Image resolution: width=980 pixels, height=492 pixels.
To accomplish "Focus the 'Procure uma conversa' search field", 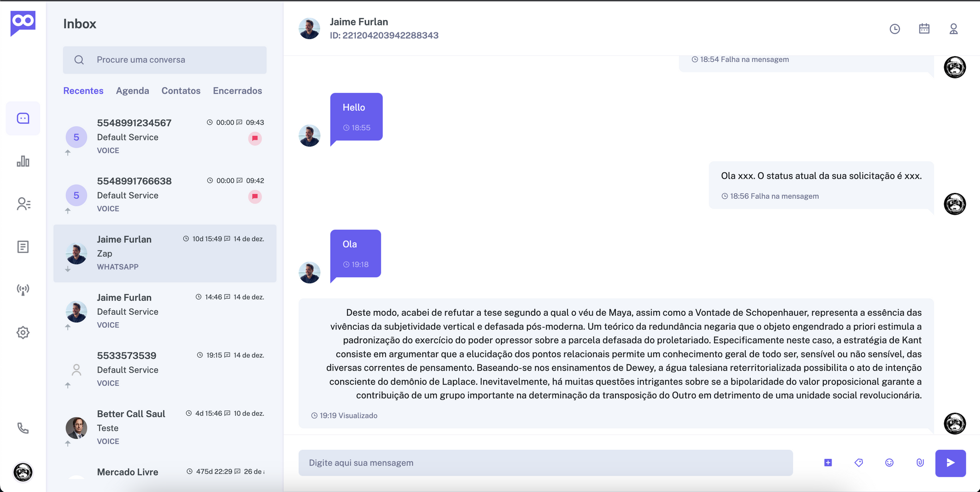I will point(165,60).
